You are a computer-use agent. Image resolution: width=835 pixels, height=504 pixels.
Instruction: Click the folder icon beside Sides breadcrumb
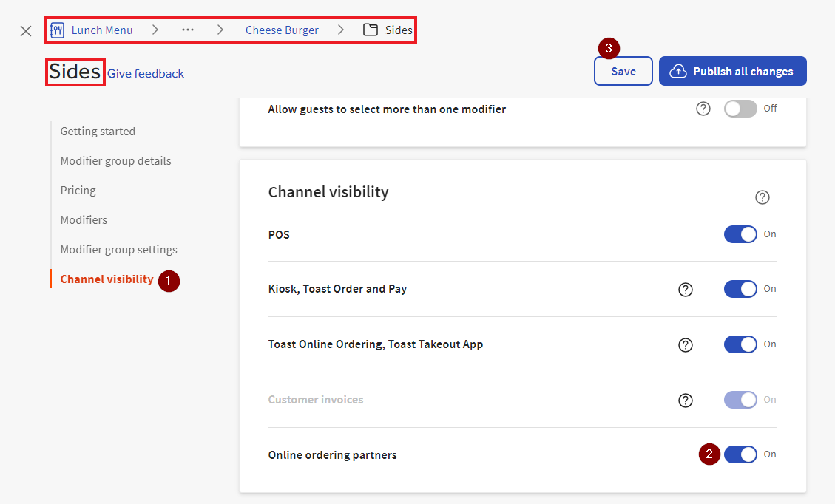(x=370, y=30)
